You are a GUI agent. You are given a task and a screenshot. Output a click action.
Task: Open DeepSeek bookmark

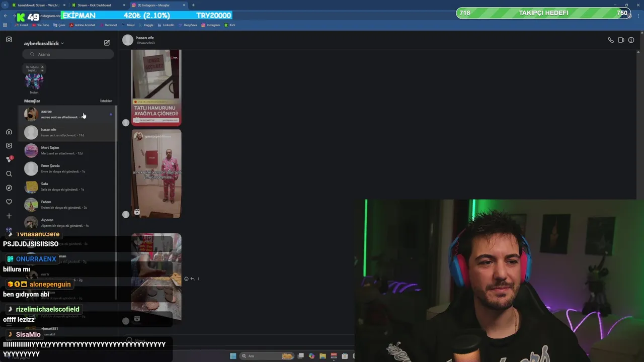click(x=188, y=25)
